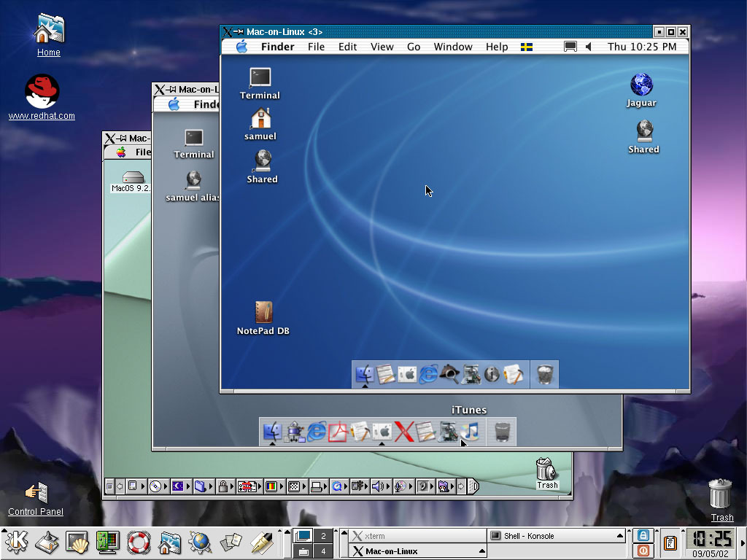Open the life preserver Help icon in the KDE panel
The height and width of the screenshot is (560, 747).
139,542
